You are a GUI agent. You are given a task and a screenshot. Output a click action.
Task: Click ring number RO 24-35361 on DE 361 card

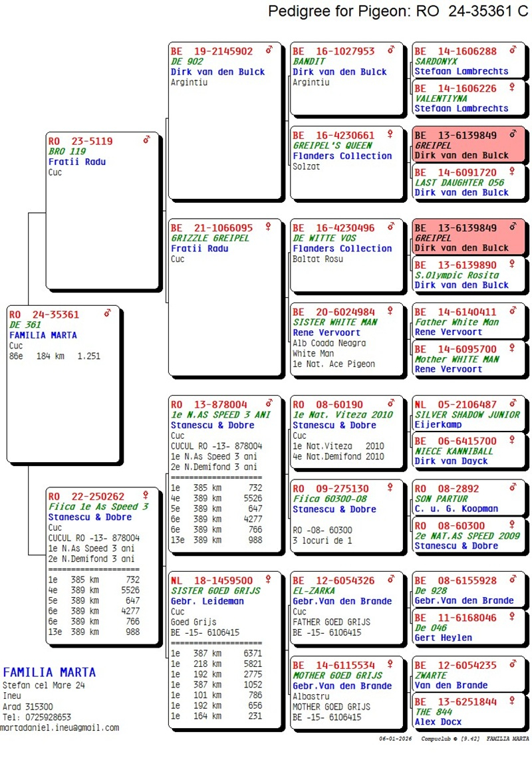coord(45,315)
